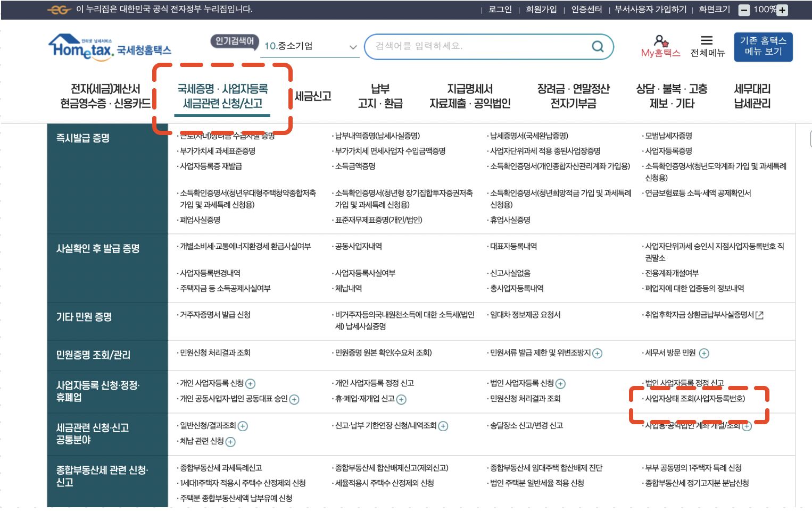Open 전체메뉴 hamburger menu
The width and height of the screenshot is (812, 521).
coord(707,41)
